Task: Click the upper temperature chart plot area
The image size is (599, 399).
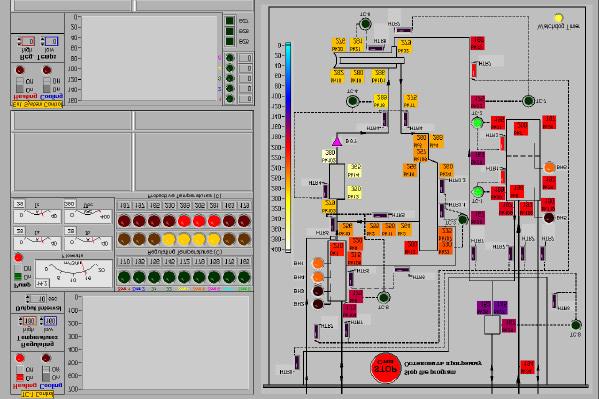Action: (149, 58)
